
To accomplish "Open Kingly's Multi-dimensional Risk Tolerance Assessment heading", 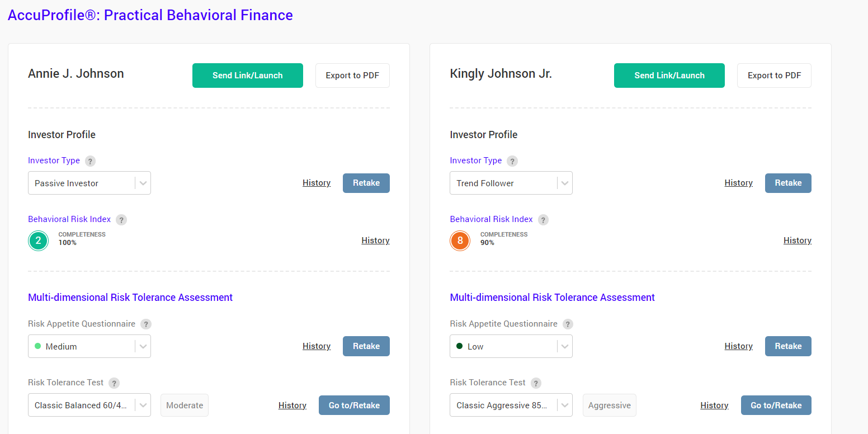I will pyautogui.click(x=552, y=298).
